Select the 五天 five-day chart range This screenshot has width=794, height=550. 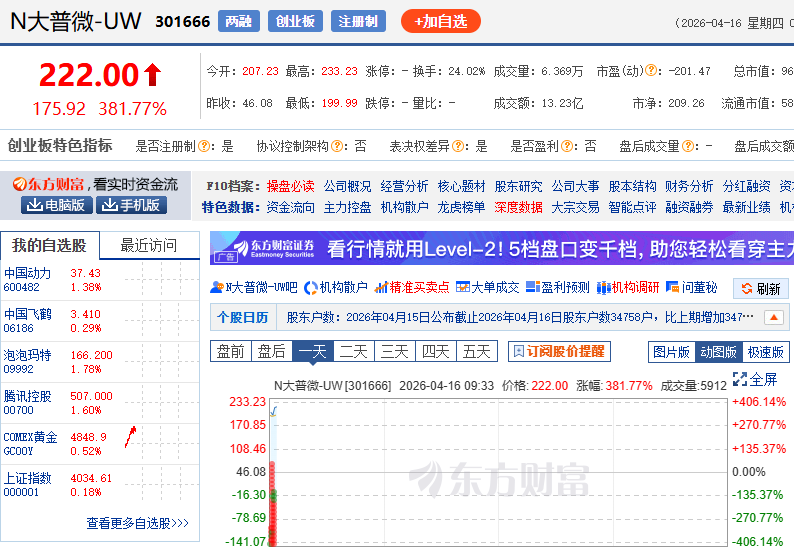(476, 352)
